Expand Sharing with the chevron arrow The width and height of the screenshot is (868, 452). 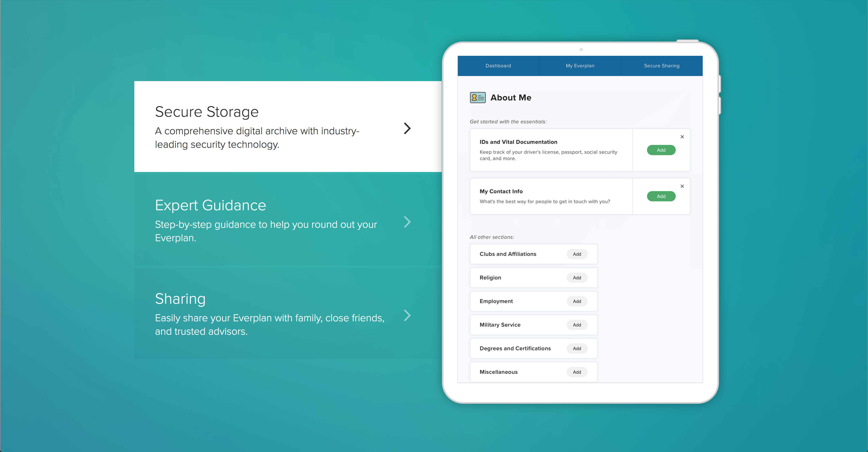click(x=407, y=316)
